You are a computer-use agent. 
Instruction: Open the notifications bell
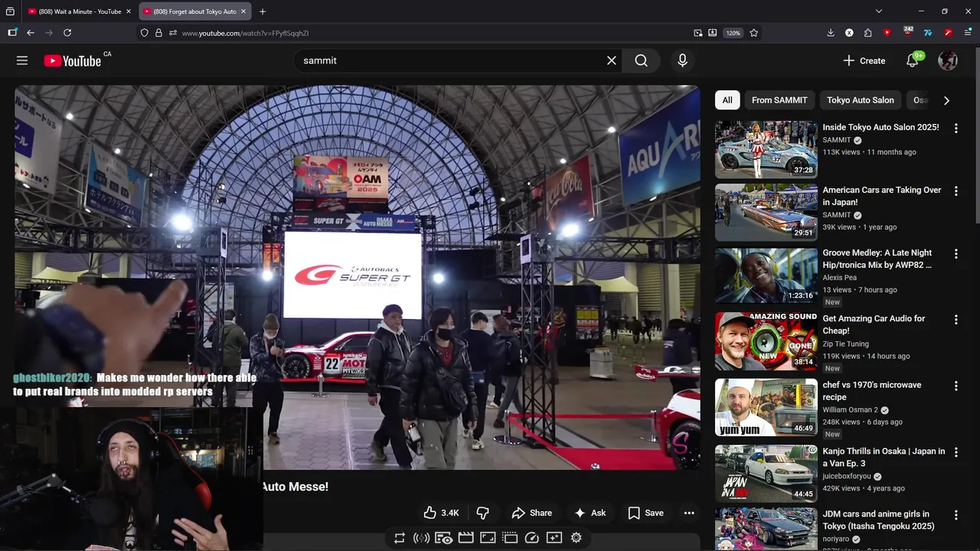pos(913,60)
